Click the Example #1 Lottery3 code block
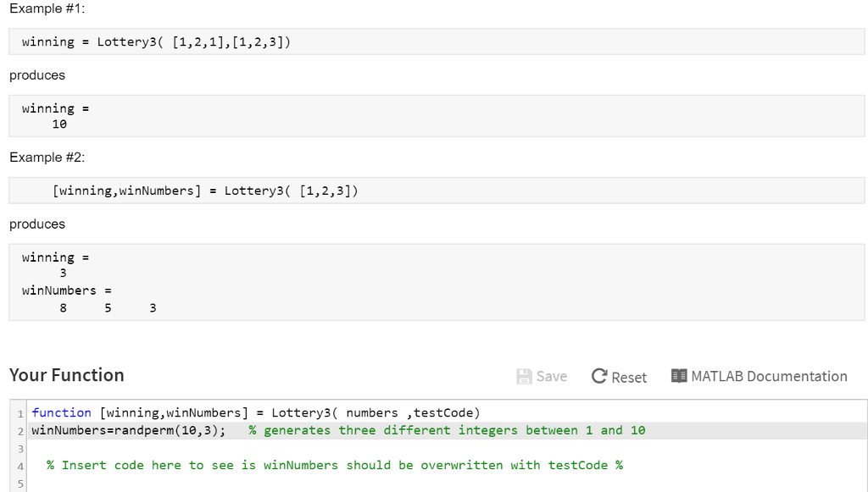Viewport: 868px width, 492px height. click(x=156, y=41)
